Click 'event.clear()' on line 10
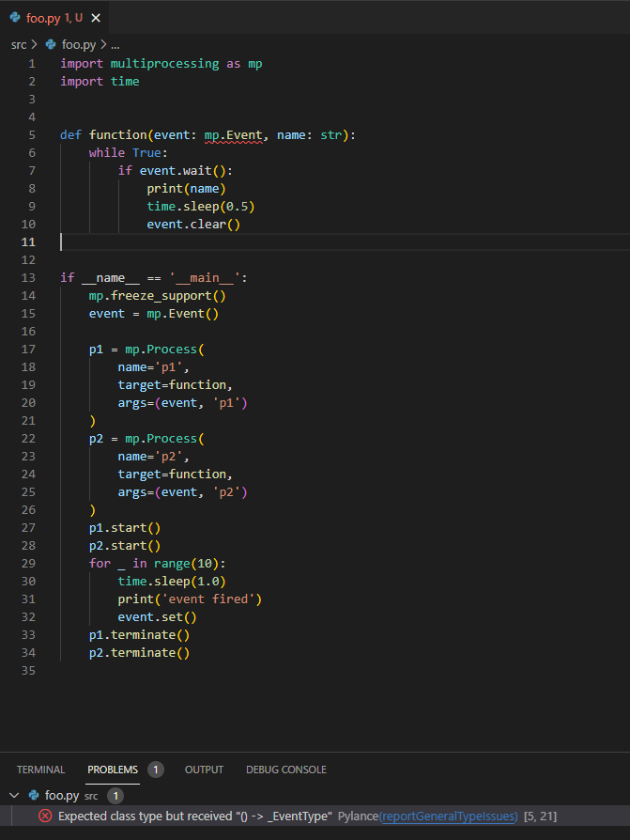This screenshot has width=630, height=840. (193, 225)
